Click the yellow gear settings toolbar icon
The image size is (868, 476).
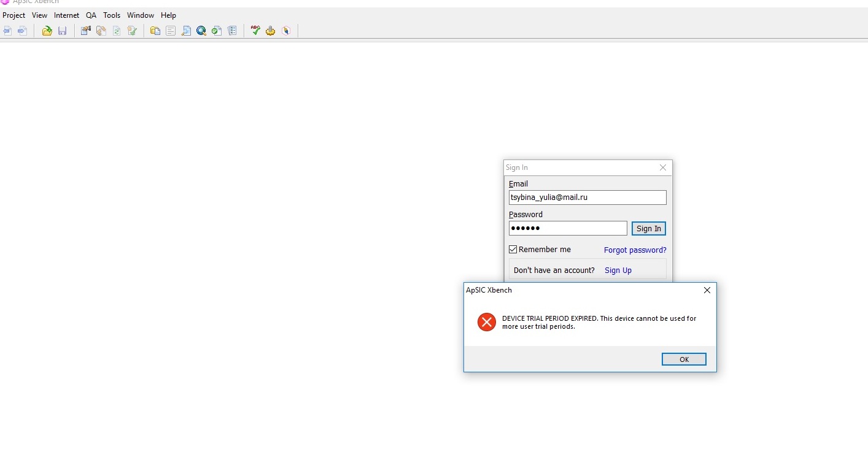click(271, 31)
